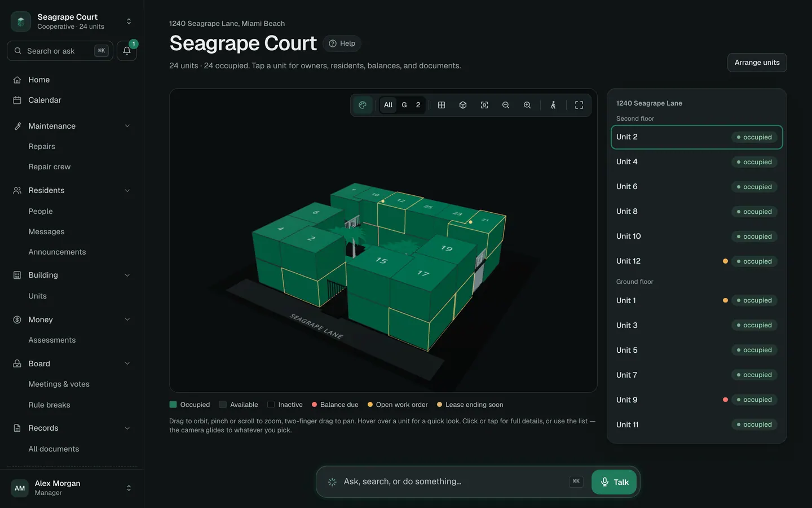Open Repairs under Maintenance
This screenshot has width=812, height=508.
[42, 146]
